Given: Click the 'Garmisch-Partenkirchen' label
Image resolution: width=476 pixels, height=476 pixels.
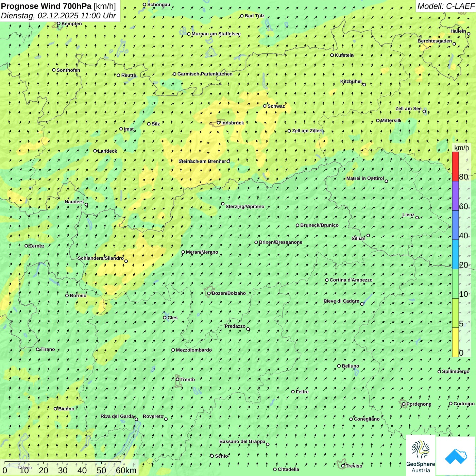Looking at the screenshot, I should [x=205, y=74].
